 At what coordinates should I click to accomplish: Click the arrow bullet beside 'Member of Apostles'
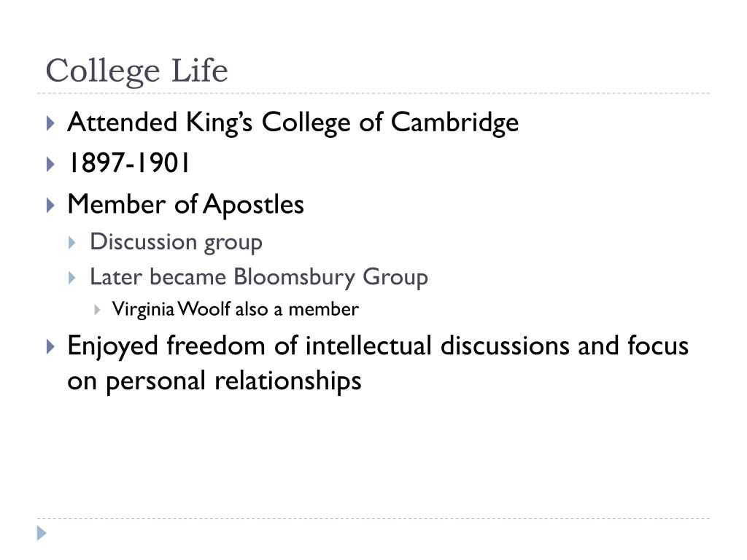click(x=51, y=205)
